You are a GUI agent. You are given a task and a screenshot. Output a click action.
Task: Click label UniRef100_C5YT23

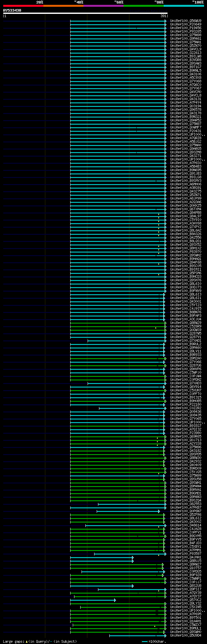click(186, 305)
